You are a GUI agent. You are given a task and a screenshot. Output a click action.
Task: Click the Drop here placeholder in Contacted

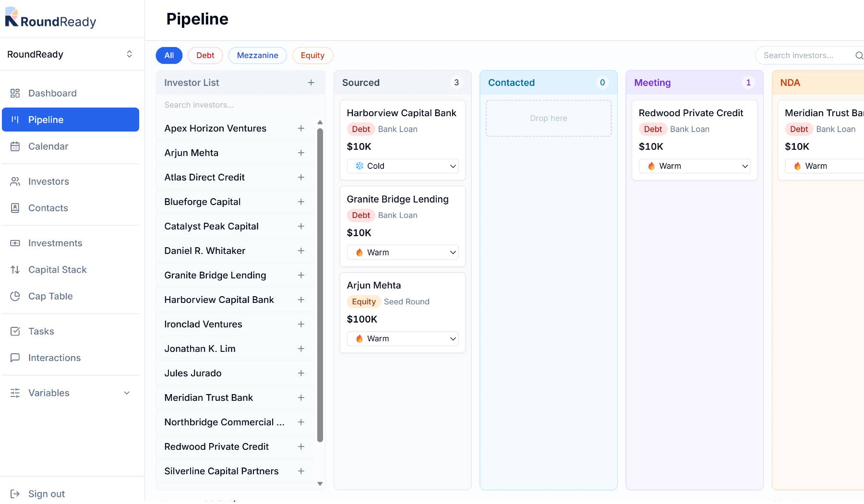[549, 118]
